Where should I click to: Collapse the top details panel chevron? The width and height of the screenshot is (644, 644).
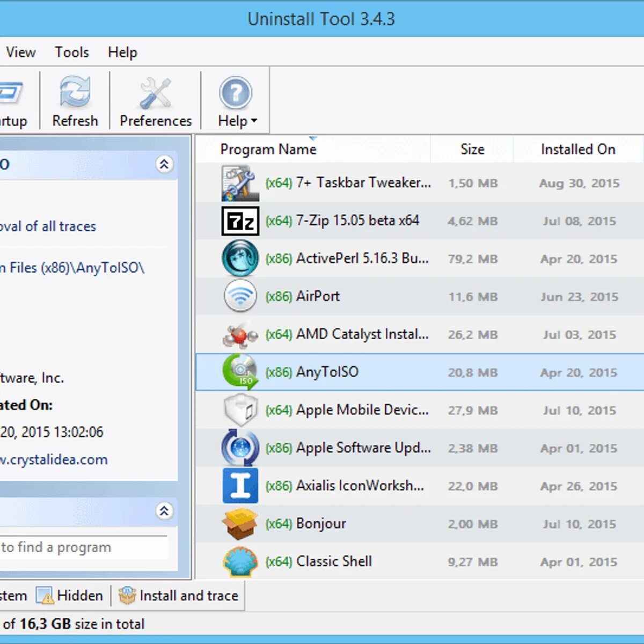pos(164,164)
